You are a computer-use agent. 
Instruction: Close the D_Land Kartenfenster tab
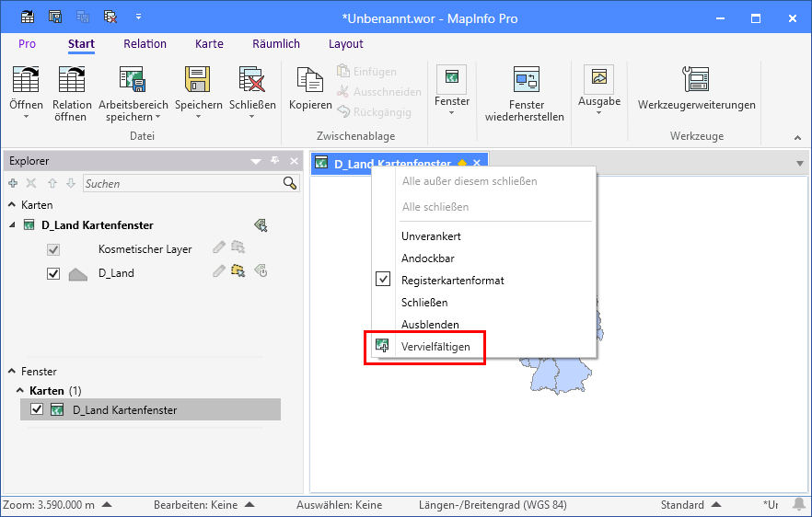[x=477, y=163]
